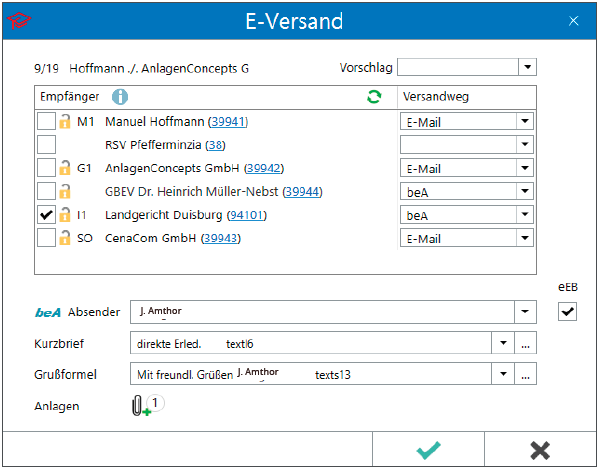Click the Kurzbrief text field
The image size is (607, 469).
coord(310,344)
